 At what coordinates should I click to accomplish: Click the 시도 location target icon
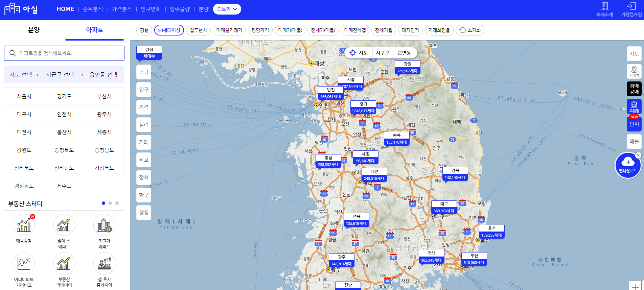coord(353,53)
